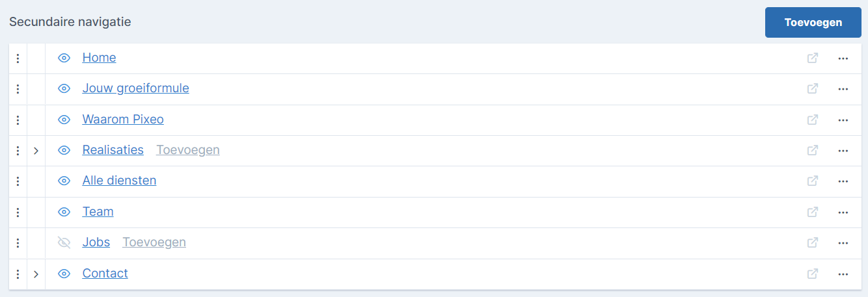Toggle visibility eye of Home item

(64, 58)
